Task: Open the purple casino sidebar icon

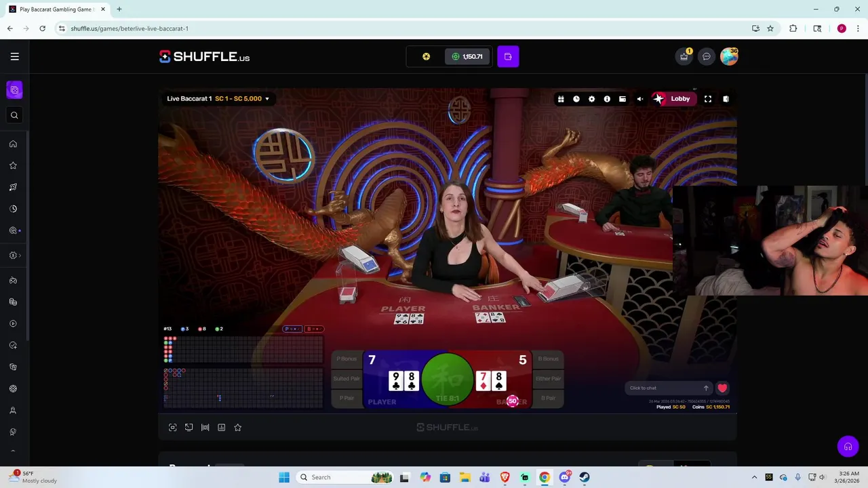Action: pos(14,90)
